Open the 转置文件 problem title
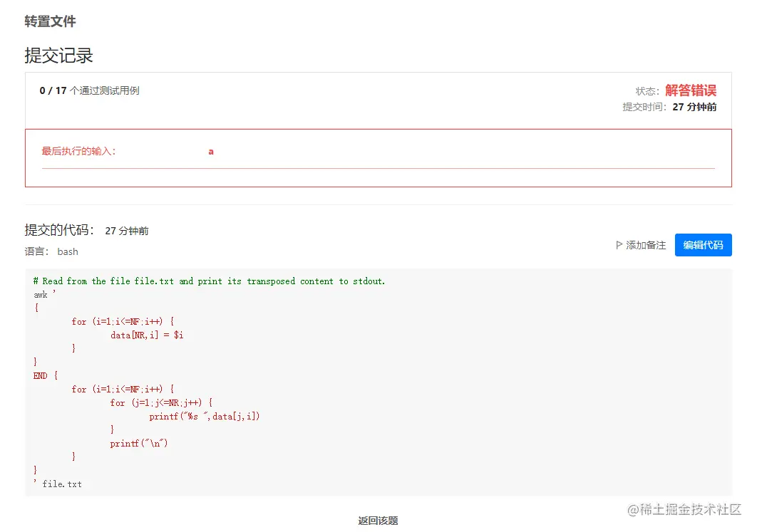 (x=50, y=21)
